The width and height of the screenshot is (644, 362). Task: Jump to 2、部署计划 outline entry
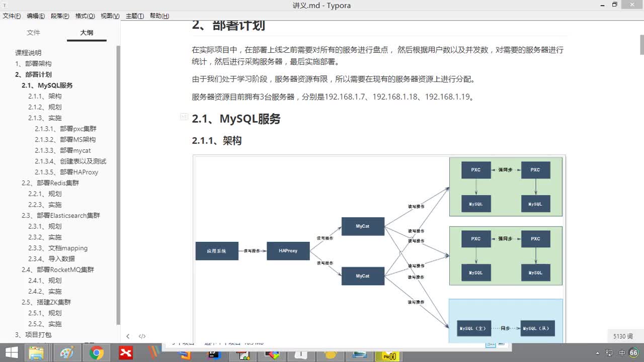pyautogui.click(x=33, y=74)
